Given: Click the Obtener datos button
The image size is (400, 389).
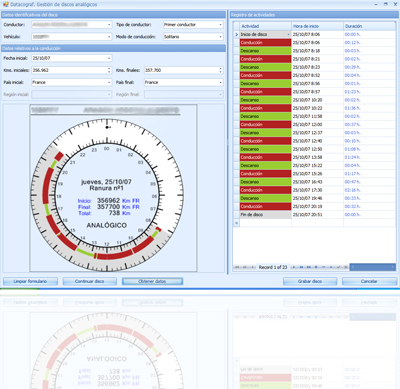Looking at the screenshot, I should pos(152,281).
